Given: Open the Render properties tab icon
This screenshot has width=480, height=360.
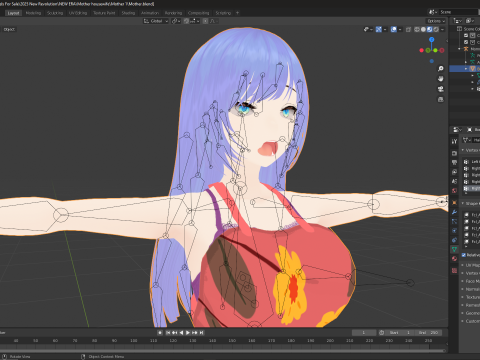Looking at the screenshot, I should coord(454,153).
